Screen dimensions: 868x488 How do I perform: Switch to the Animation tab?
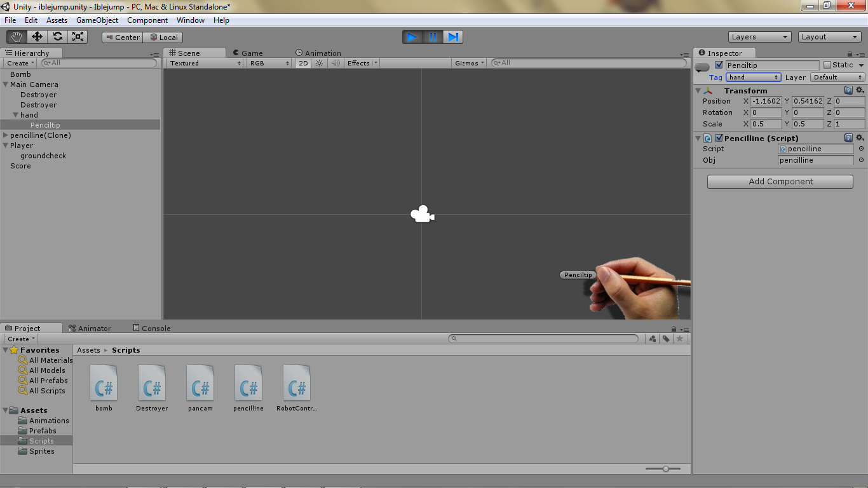click(318, 53)
